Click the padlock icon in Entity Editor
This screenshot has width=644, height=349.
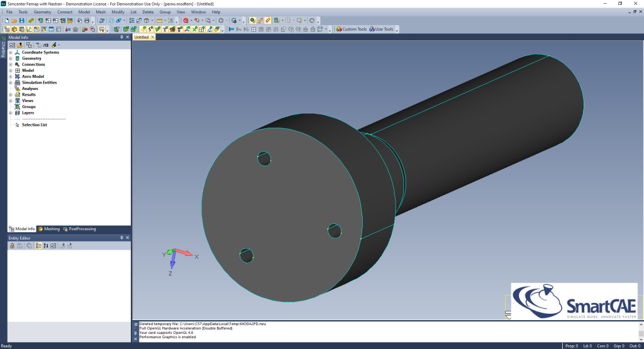(x=13, y=246)
